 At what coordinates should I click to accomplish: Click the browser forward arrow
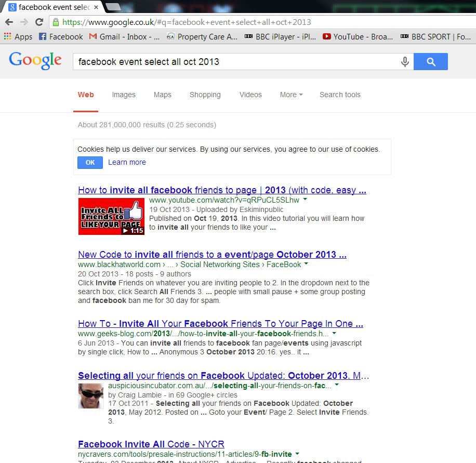click(24, 22)
